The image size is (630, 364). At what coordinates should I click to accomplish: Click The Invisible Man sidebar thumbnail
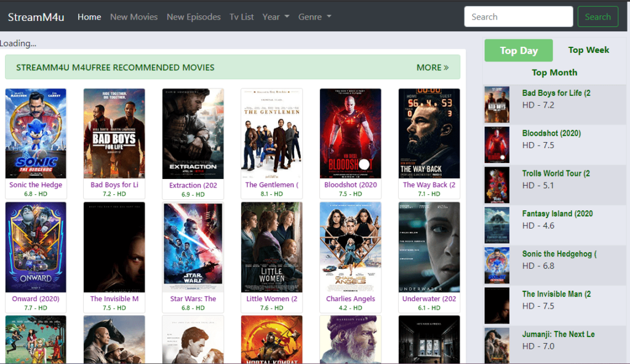point(496,306)
